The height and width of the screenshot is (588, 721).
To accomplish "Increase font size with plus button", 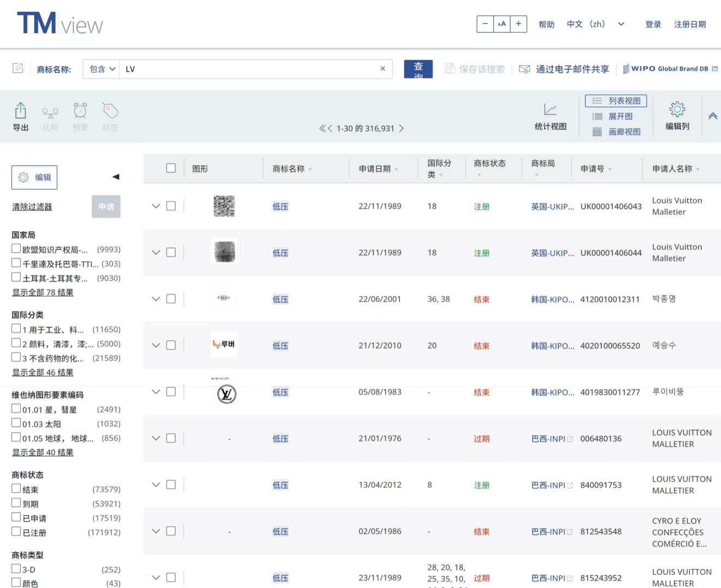I will pyautogui.click(x=518, y=24).
